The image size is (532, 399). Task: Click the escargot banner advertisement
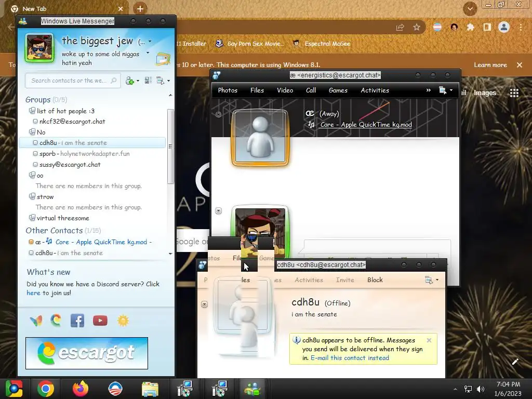tap(87, 353)
